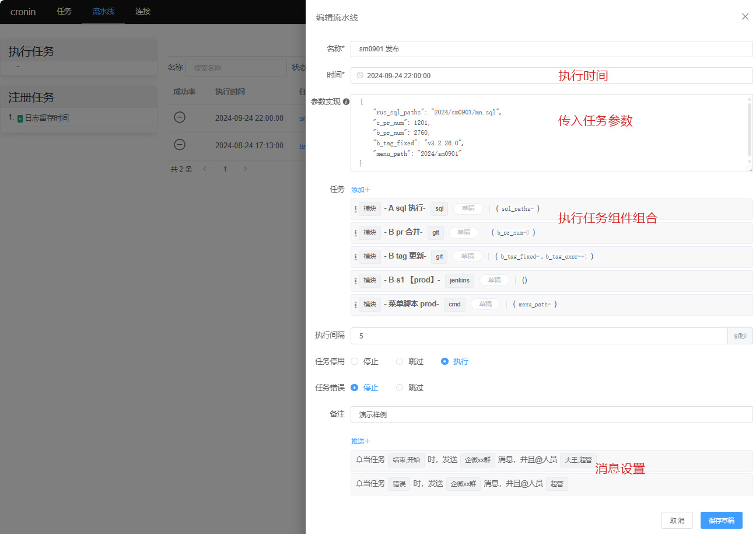Click the 模块 tag on the A sql 执行 task

point(370,208)
